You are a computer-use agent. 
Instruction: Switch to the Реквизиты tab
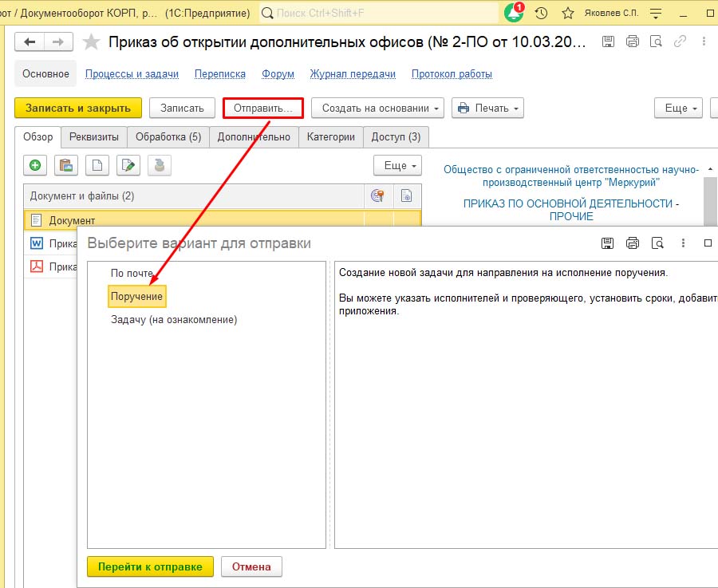point(94,136)
